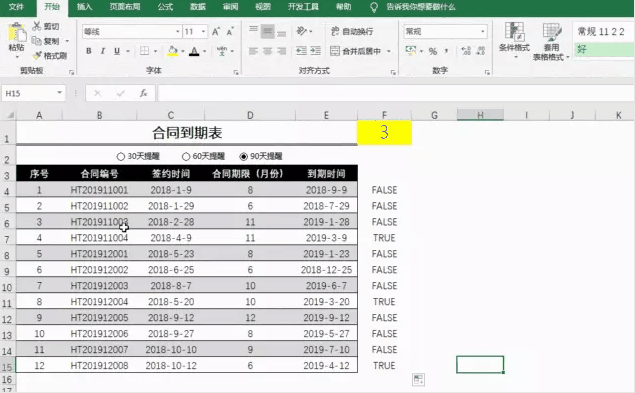Viewport: 635px width, 393px height.
Task: Click the Select All corner triangle
Action: tap(10, 115)
